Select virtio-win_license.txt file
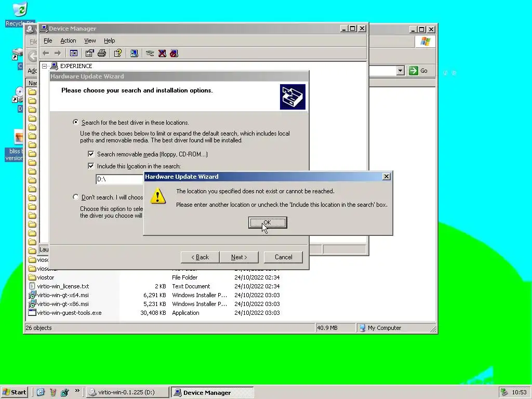 click(63, 286)
